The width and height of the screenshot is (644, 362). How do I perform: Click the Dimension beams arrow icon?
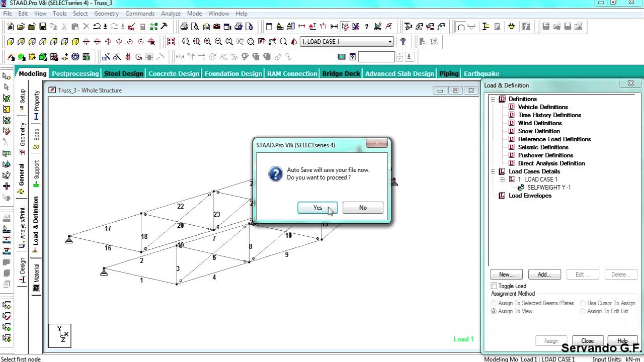pos(334,27)
